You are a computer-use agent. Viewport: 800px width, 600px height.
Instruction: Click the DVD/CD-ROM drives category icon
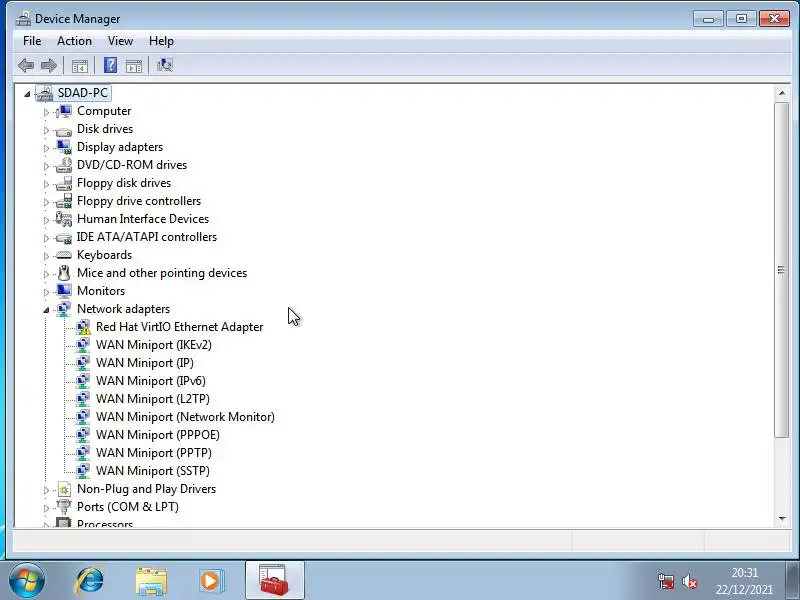pyautogui.click(x=64, y=165)
